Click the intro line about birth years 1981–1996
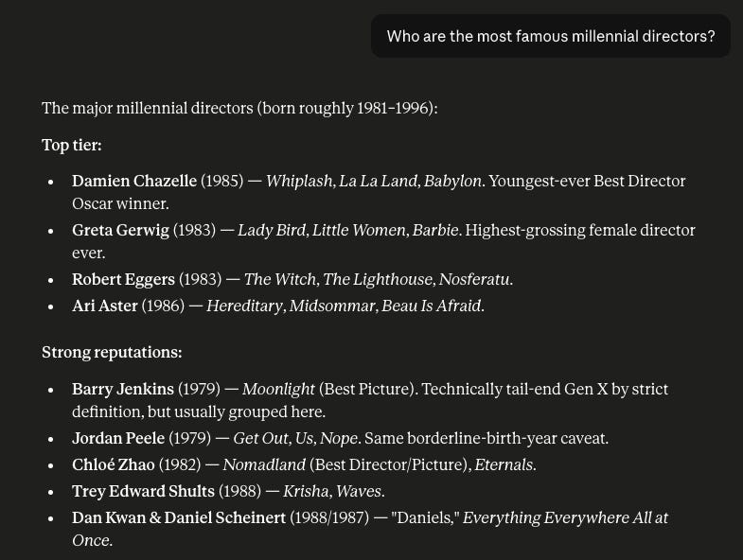 (239, 108)
